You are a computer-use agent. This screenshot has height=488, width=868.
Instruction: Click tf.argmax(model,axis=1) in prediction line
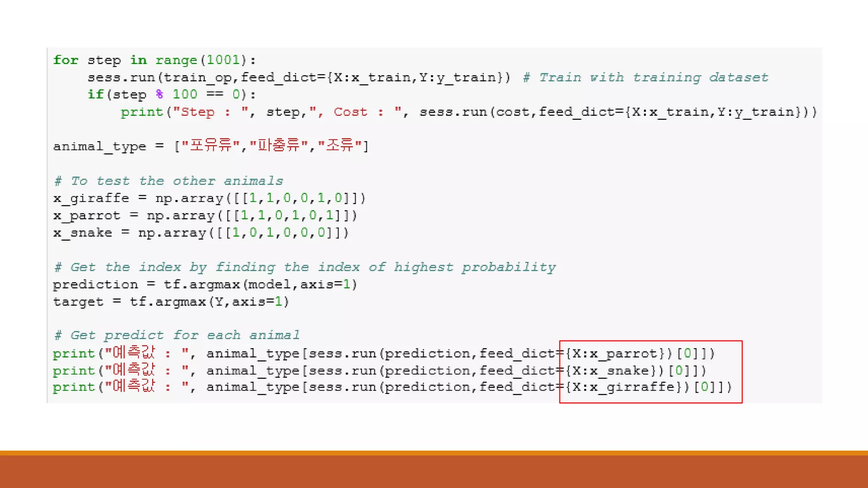coord(260,285)
